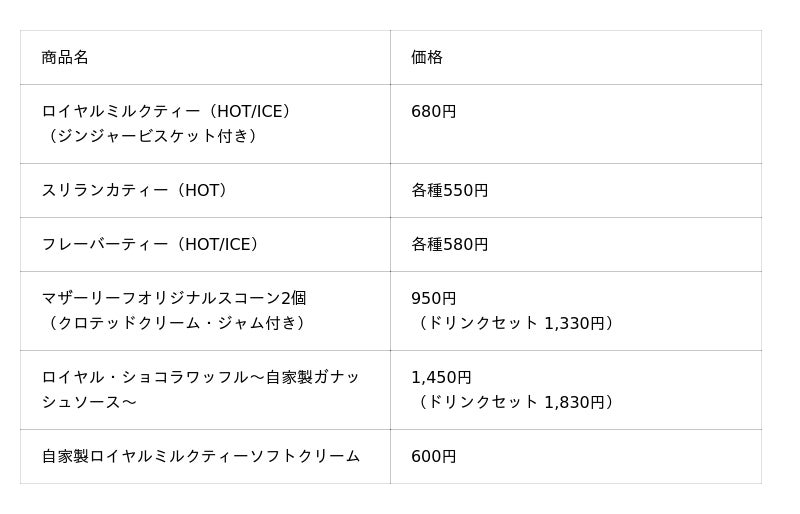Select the フレーバーティー（HOT/ICE） row

pyautogui.click(x=391, y=244)
